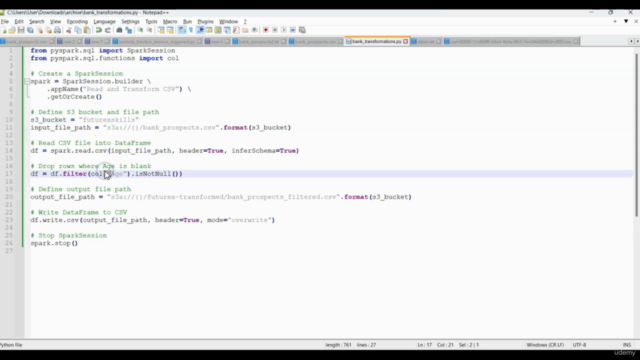Viewport: 640px width, 360px height.
Task: Click the Paste toolbar icon
Action: [87, 30]
